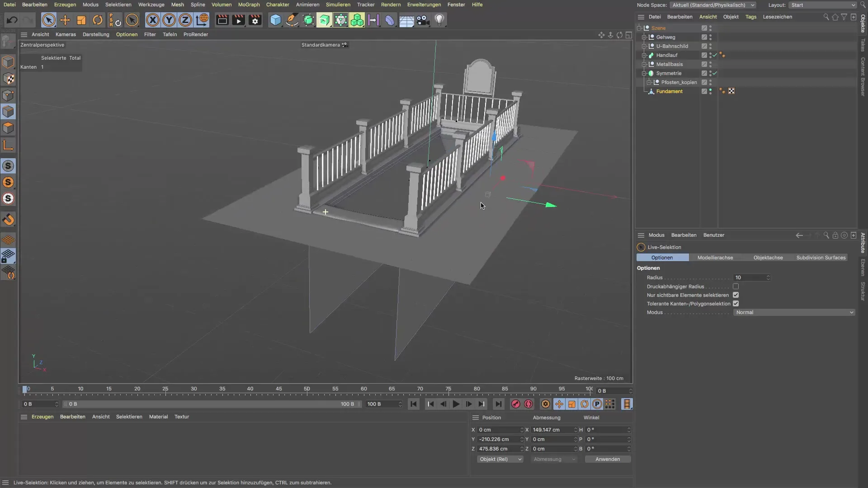This screenshot has height=488, width=868.
Task: Toggle Symmetrie green enable checkmark
Action: click(x=715, y=73)
